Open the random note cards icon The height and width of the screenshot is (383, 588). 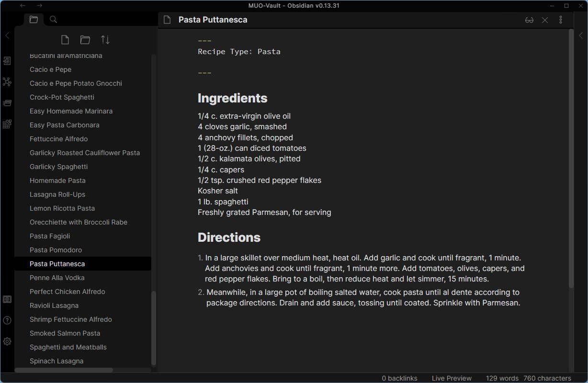7,103
